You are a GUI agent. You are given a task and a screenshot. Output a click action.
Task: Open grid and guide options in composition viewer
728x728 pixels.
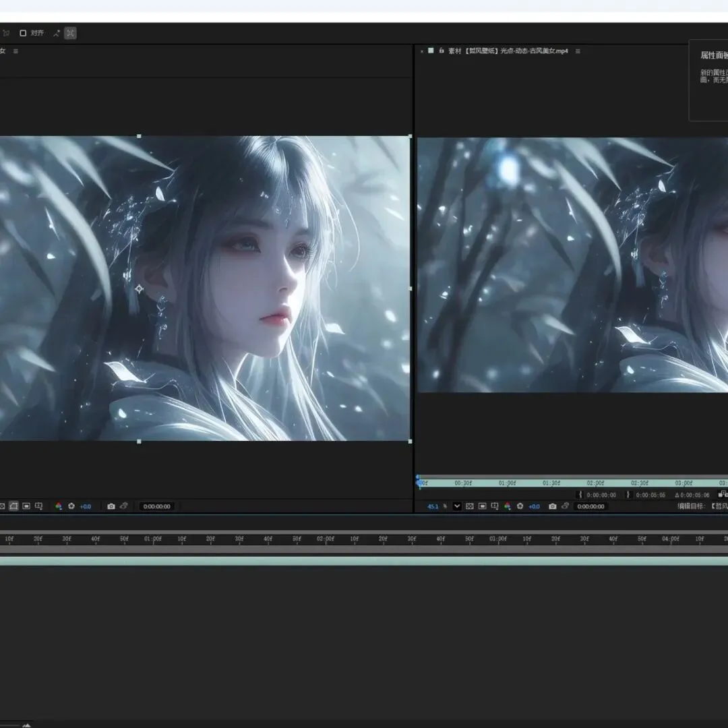click(39, 506)
